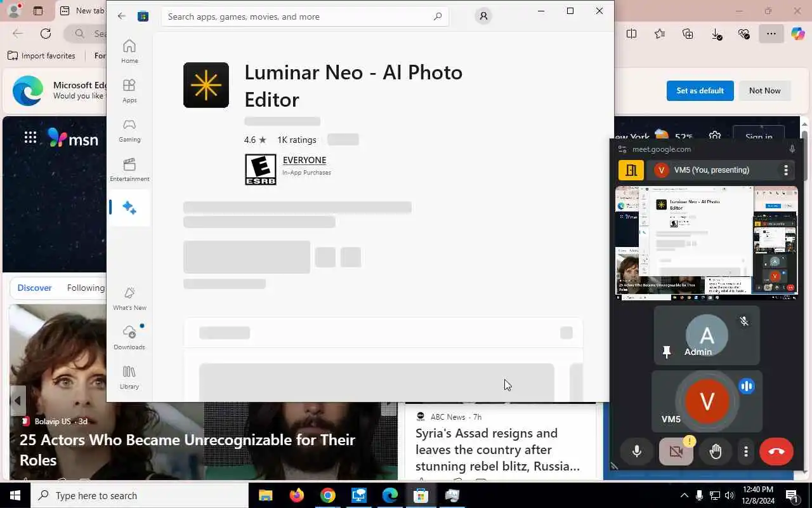The image size is (812, 508).
Task: Open Edge collections icon
Action: click(688, 34)
